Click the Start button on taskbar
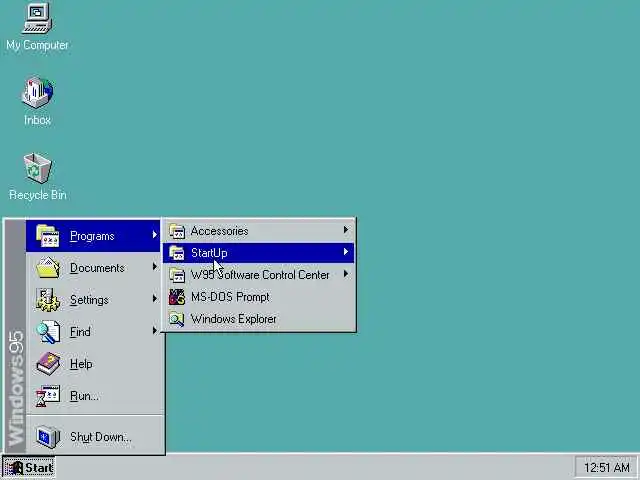Image resolution: width=640 pixels, height=480 pixels. coord(29,468)
